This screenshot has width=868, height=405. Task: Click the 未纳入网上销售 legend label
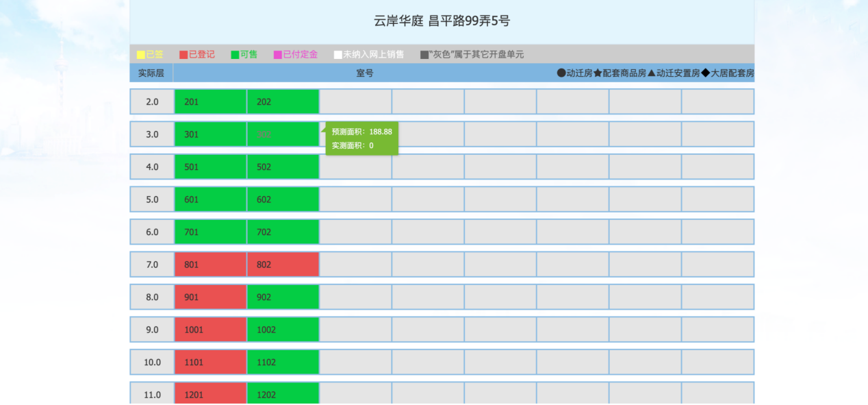coord(374,55)
